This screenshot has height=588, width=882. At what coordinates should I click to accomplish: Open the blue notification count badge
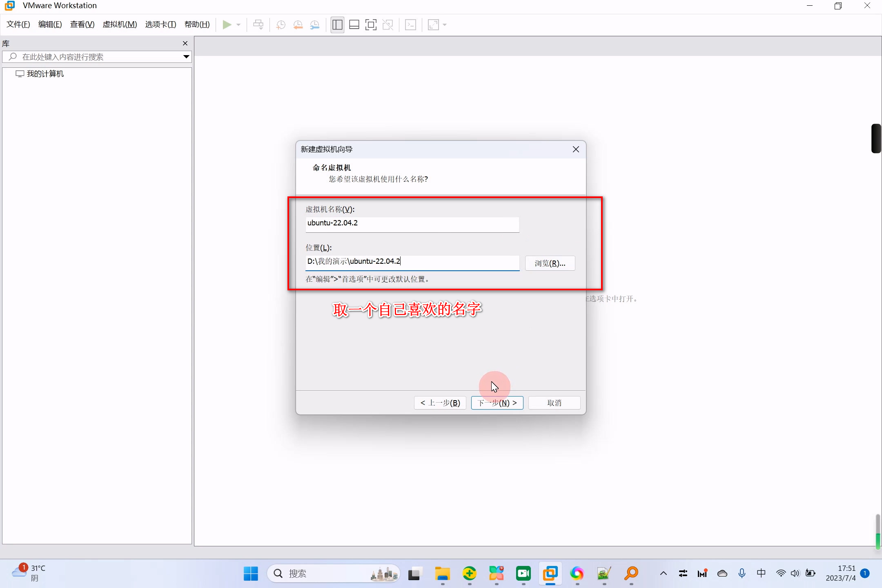tap(865, 573)
